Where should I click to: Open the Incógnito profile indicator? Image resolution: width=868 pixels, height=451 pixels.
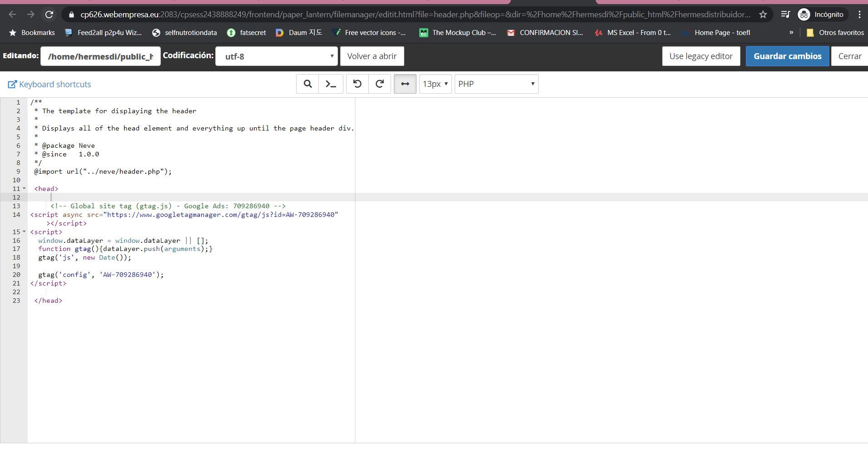[x=822, y=15]
